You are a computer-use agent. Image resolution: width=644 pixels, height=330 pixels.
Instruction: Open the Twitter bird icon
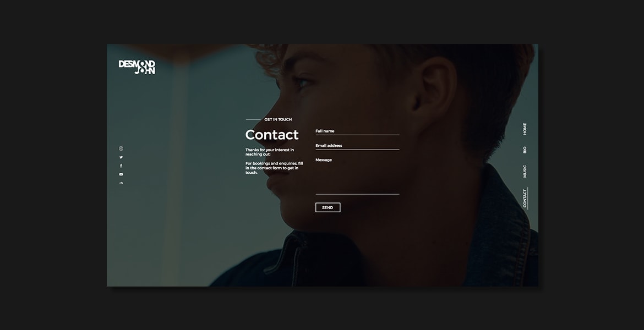pyautogui.click(x=121, y=157)
